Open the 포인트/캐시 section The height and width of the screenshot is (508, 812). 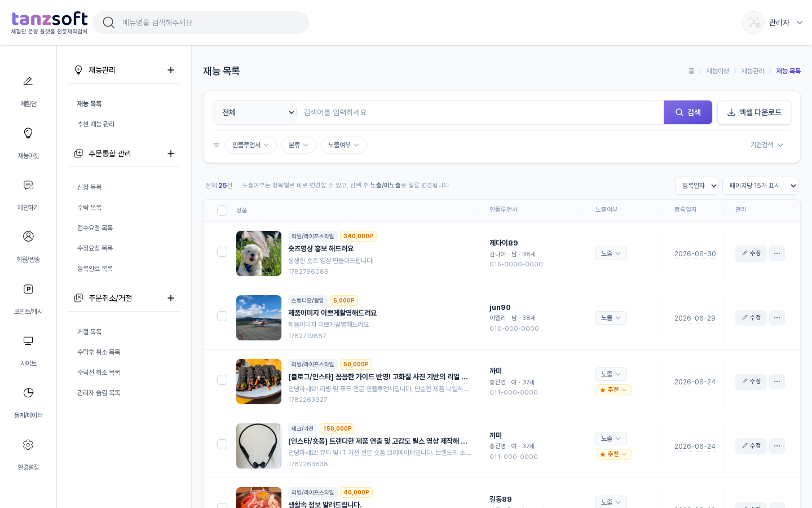[x=28, y=299]
